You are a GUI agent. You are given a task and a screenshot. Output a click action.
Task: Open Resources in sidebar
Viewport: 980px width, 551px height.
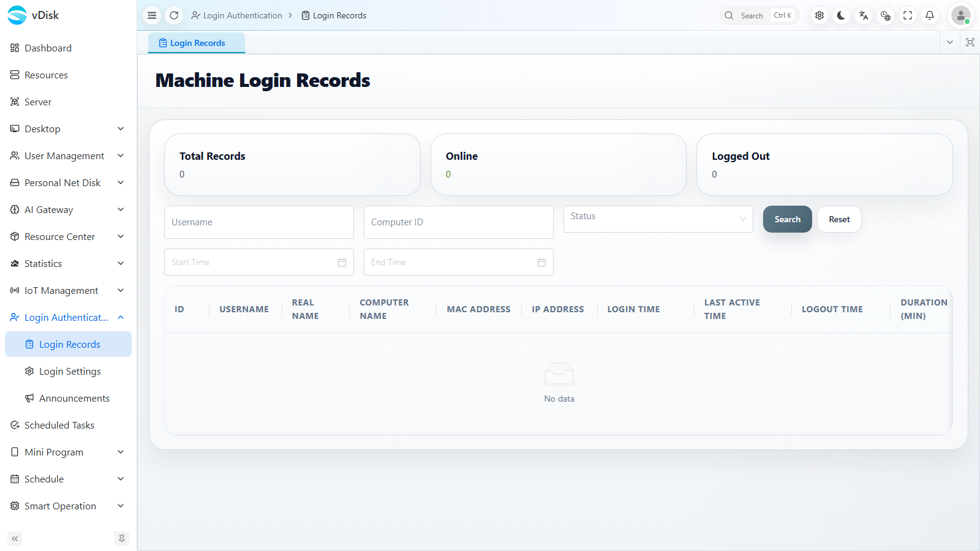click(68, 75)
